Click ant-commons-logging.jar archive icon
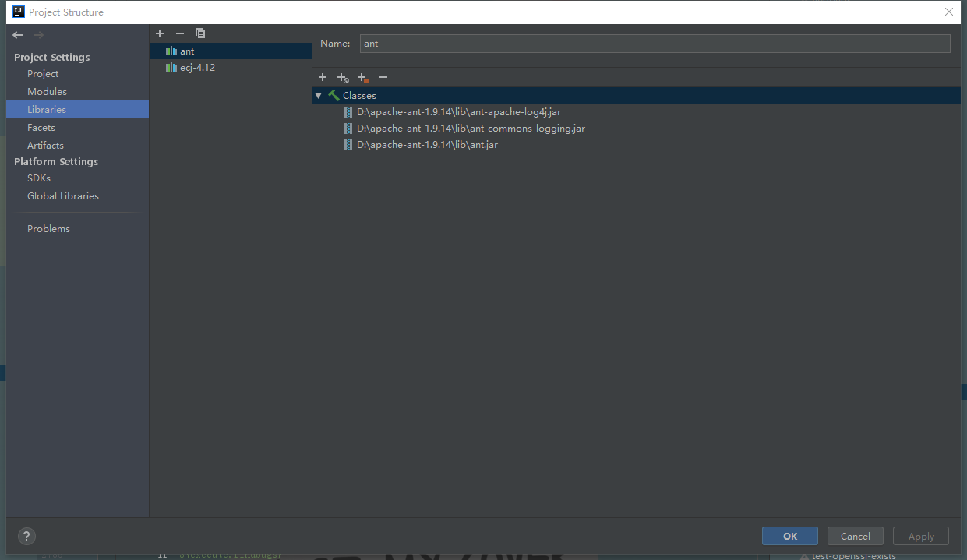The image size is (967, 560). click(348, 129)
